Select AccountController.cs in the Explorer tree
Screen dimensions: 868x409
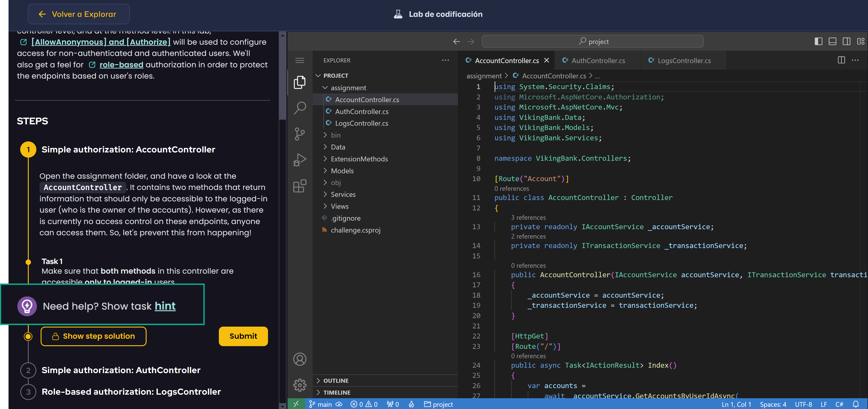(385, 99)
